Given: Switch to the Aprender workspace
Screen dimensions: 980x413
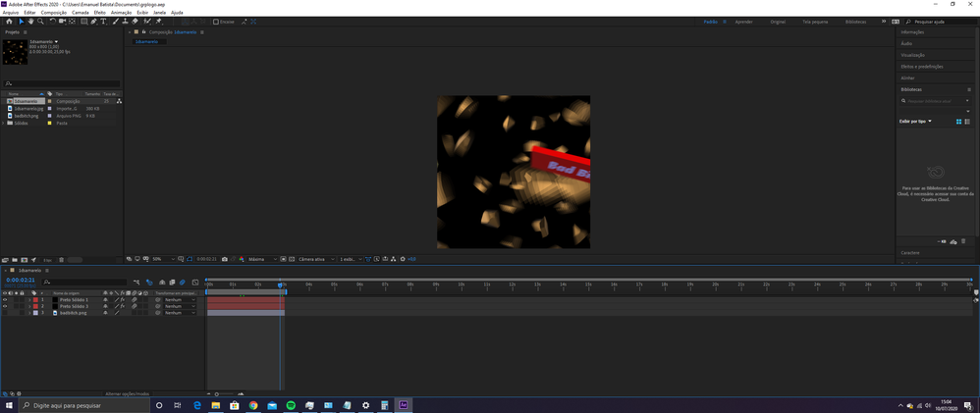Looking at the screenshot, I should click(743, 22).
